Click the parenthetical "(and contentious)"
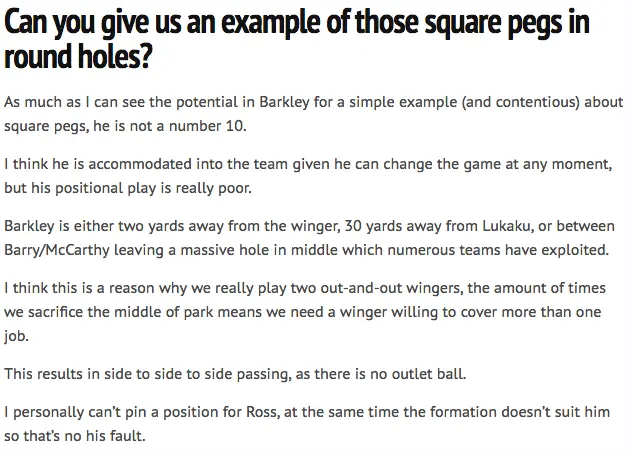 [x=538, y=102]
